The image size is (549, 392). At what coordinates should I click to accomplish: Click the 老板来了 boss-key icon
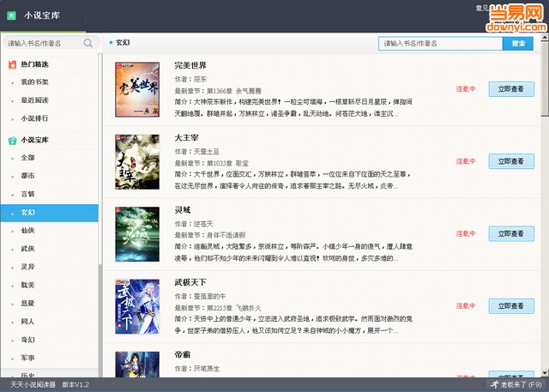(x=492, y=385)
